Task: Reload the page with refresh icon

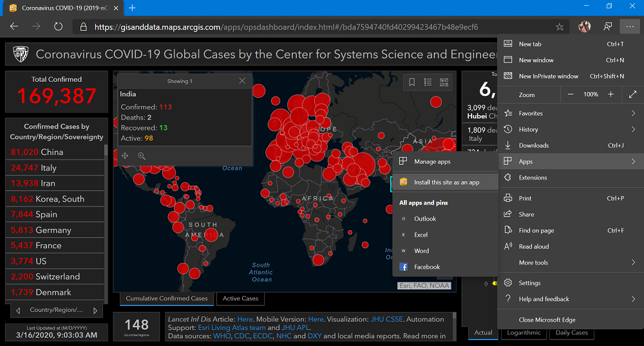Action: pyautogui.click(x=59, y=26)
